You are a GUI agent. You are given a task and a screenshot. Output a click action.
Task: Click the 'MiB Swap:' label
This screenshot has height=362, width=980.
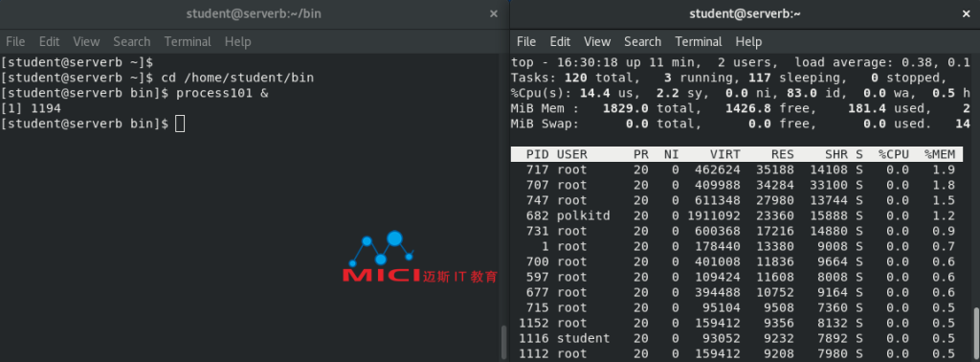(x=545, y=124)
